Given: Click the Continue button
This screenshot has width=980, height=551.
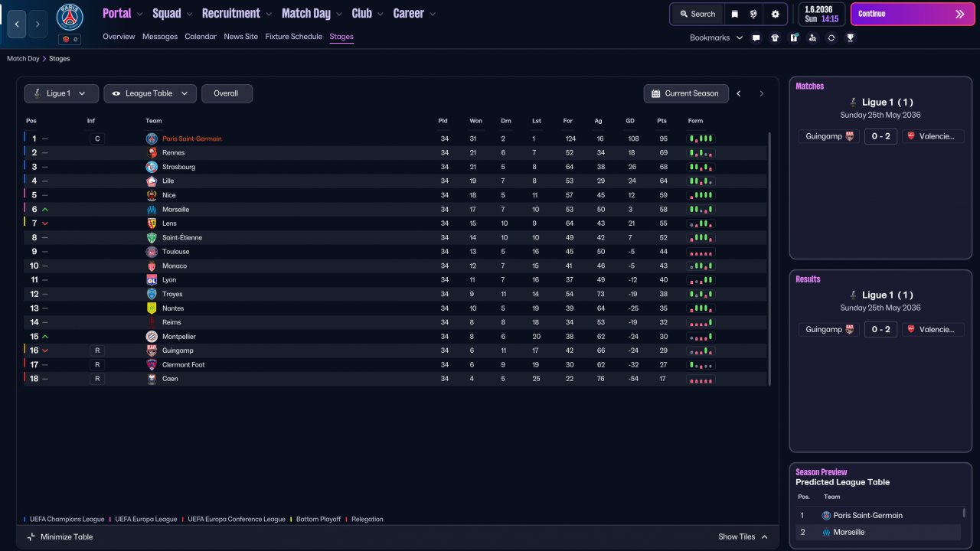Looking at the screenshot, I should click(x=912, y=14).
